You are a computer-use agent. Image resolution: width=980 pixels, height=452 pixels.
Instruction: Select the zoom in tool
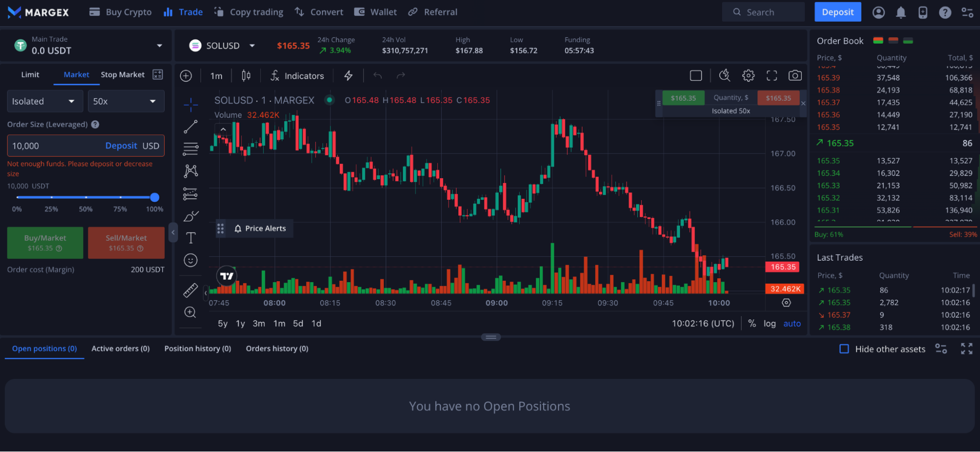pos(191,312)
